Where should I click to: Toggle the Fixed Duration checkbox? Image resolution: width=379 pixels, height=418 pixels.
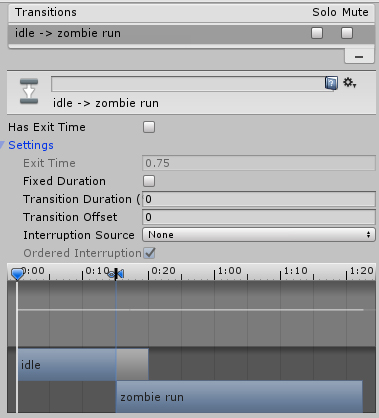pyautogui.click(x=149, y=181)
